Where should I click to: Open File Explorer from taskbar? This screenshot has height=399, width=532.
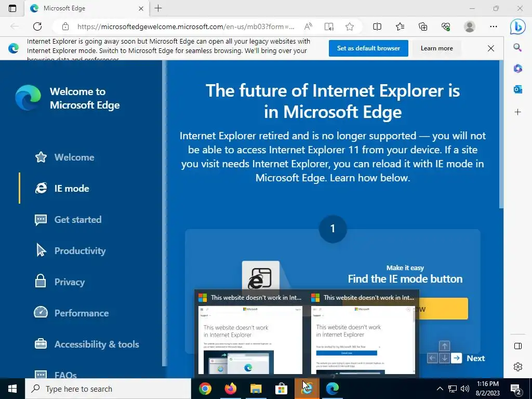pyautogui.click(x=256, y=389)
